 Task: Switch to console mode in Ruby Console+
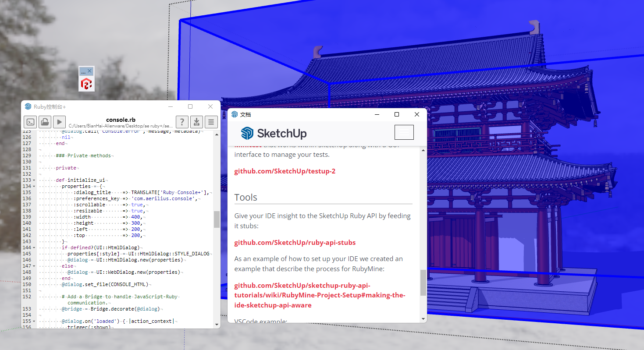[x=30, y=122]
